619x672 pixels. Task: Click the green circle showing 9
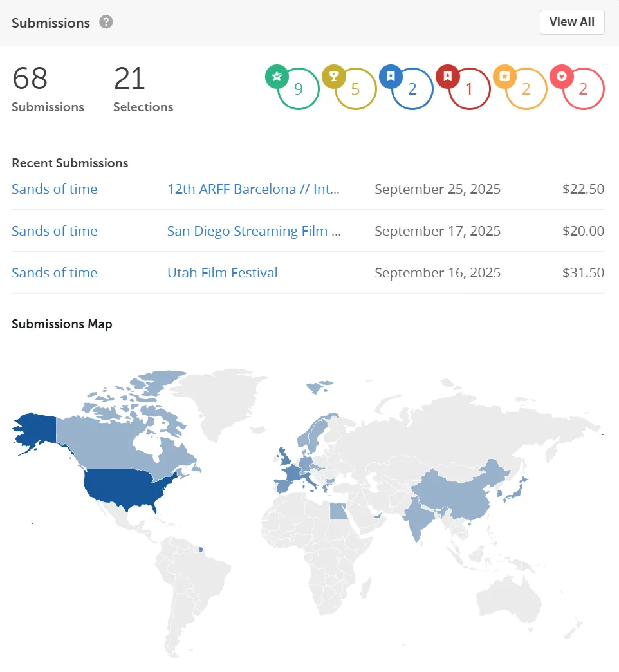coord(299,89)
